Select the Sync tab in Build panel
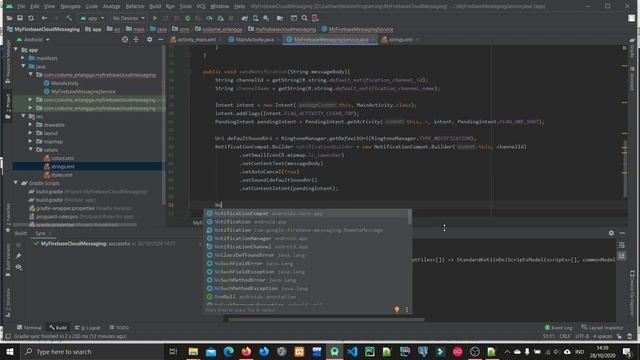Viewport: 640px width, 360px height. [40, 233]
